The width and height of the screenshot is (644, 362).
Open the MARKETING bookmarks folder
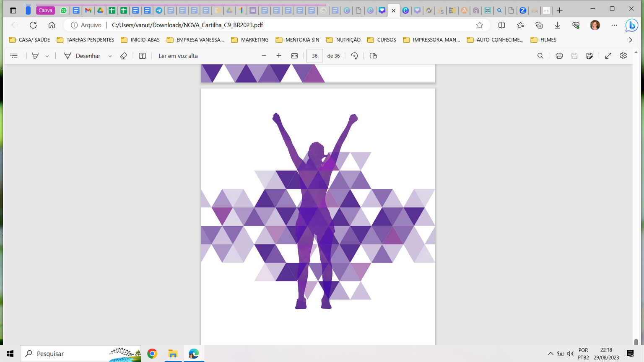pyautogui.click(x=250, y=40)
